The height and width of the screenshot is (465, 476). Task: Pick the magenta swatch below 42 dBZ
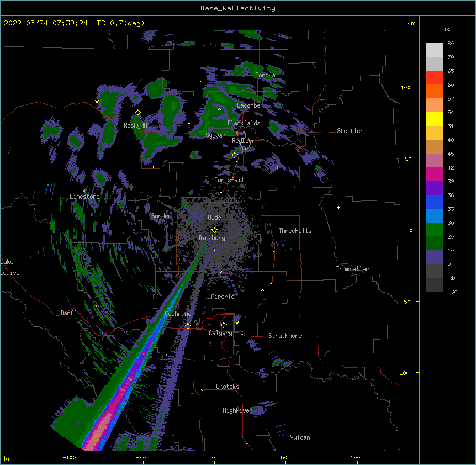[434, 174]
